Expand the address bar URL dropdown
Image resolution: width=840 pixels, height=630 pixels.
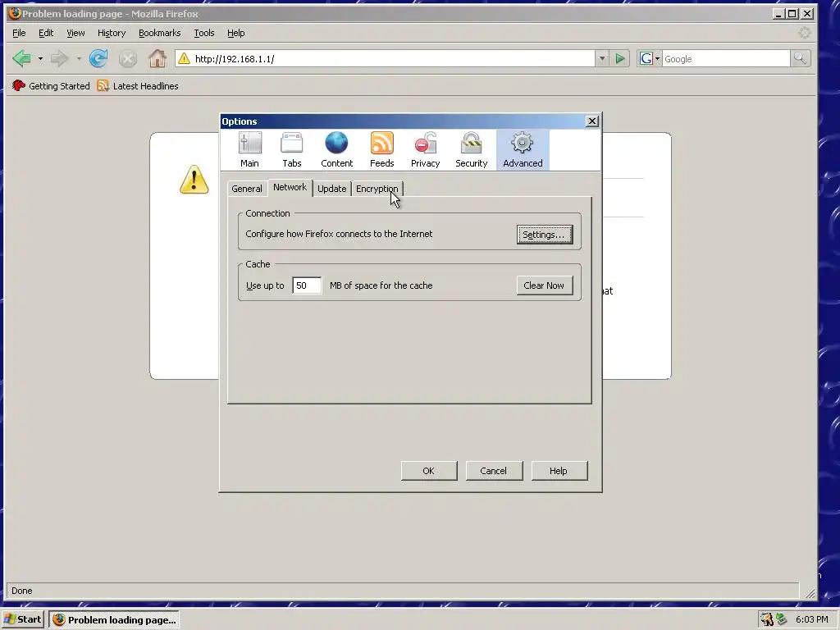pos(602,58)
